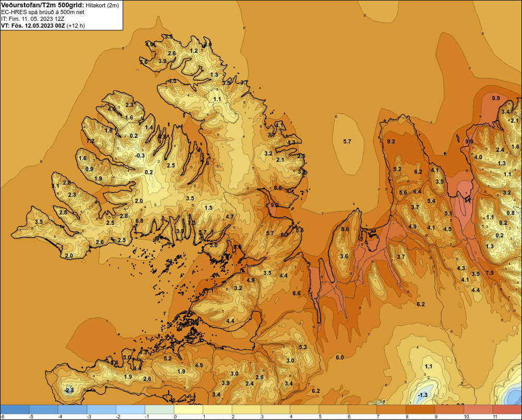The height and width of the screenshot is (420, 522).
Task: Click the 5.3 temperature value
Action: point(303,347)
